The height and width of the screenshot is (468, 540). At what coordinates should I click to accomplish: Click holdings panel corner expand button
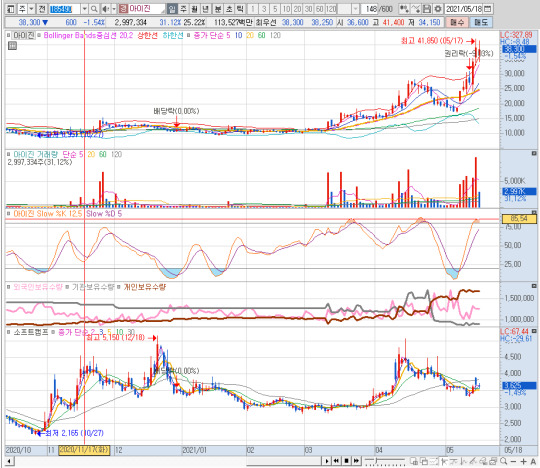coord(534,286)
